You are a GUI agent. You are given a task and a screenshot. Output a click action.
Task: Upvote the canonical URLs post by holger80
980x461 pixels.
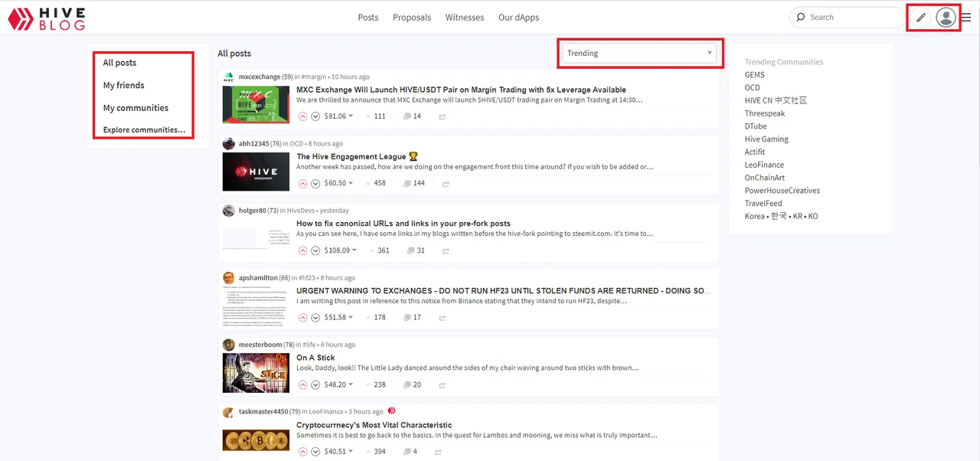coord(302,250)
